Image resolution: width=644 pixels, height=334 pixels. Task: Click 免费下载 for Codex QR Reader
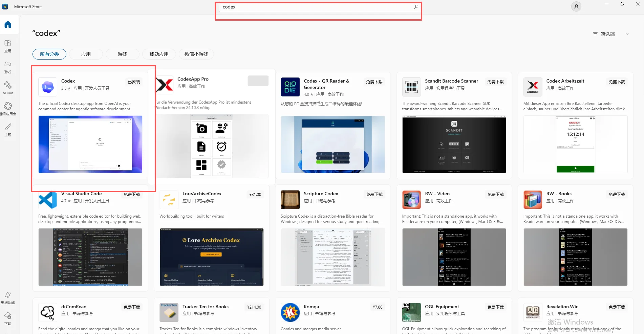[374, 82]
